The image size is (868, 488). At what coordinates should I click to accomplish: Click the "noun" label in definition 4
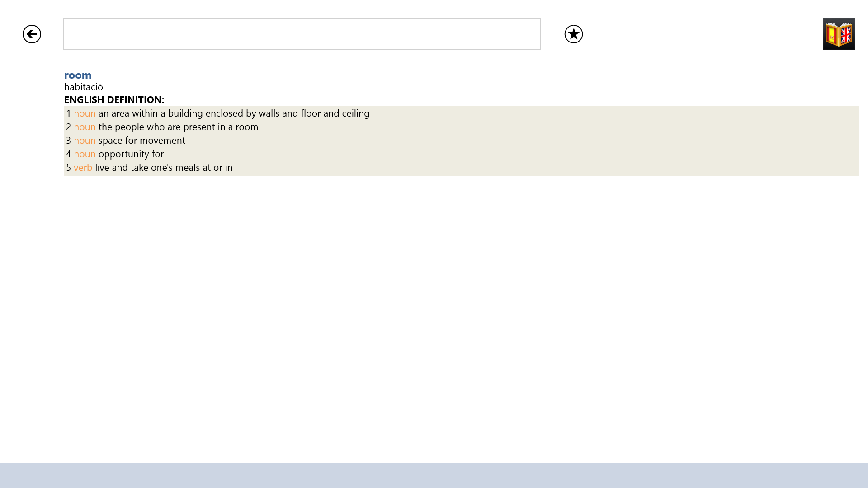[x=85, y=154]
